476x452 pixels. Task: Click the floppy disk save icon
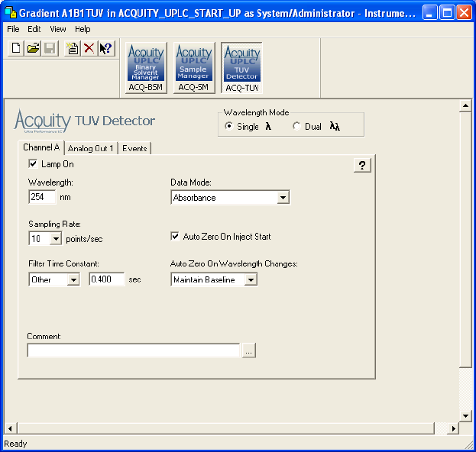(x=50, y=48)
